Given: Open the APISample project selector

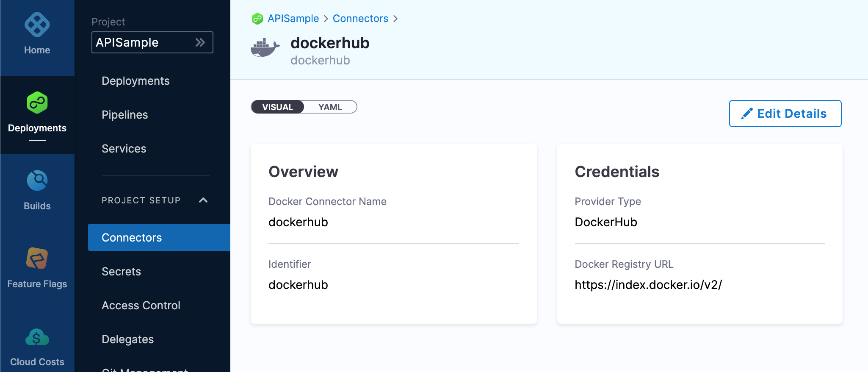Looking at the screenshot, I should (152, 42).
